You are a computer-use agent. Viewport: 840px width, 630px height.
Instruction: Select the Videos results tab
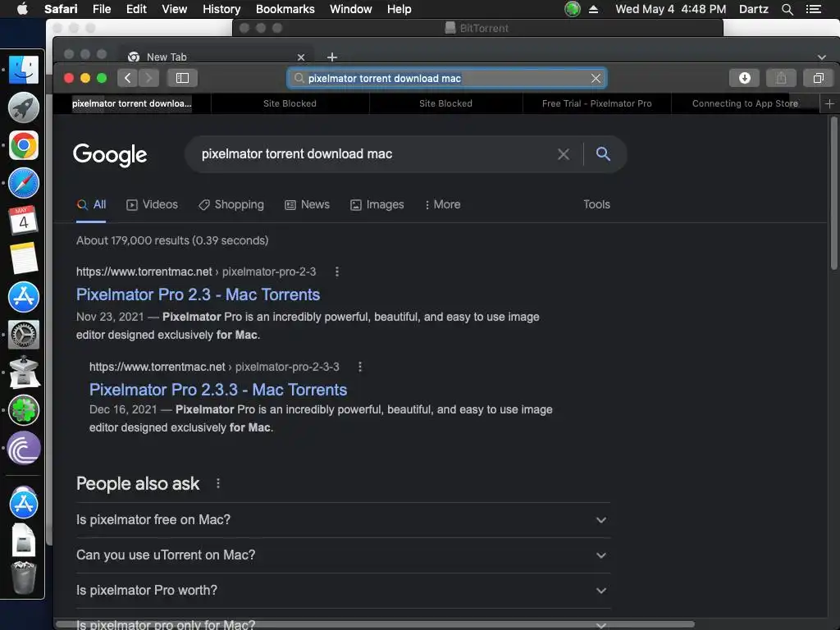[152, 204]
